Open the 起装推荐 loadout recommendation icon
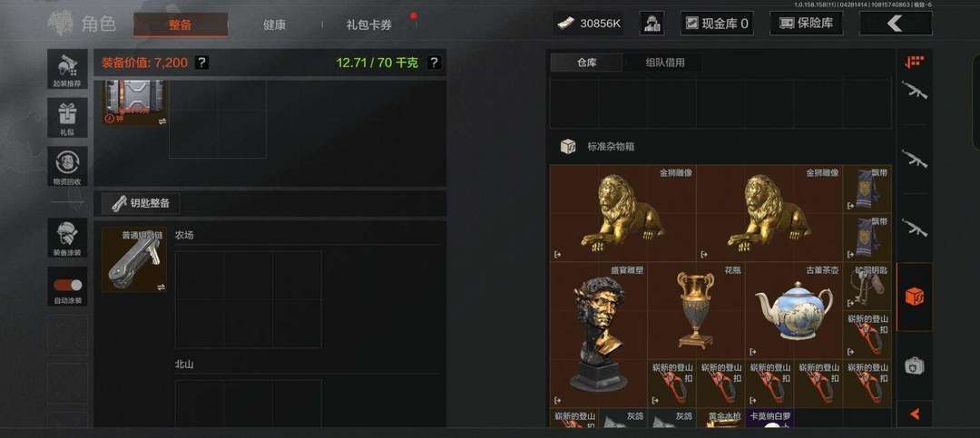 [x=67, y=69]
